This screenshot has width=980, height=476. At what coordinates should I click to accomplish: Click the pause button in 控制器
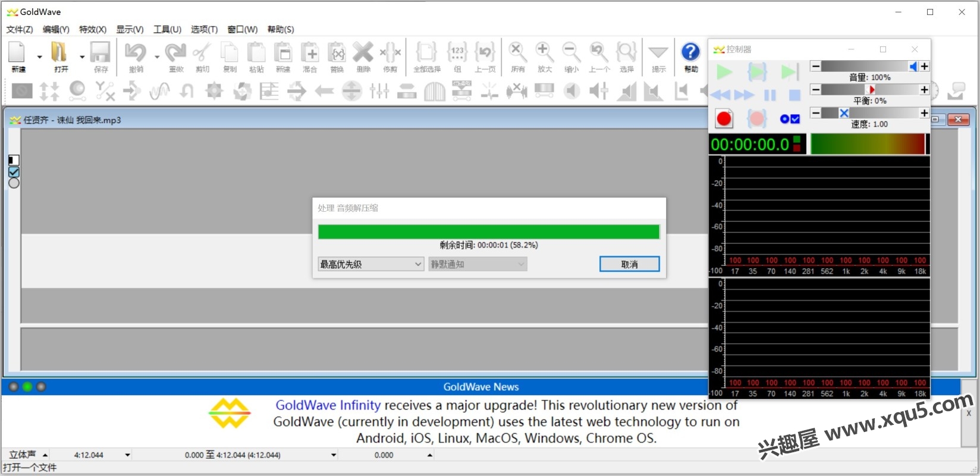coord(770,95)
